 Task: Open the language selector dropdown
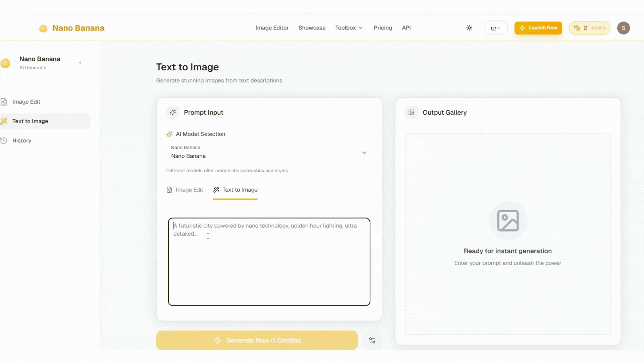pos(495,28)
